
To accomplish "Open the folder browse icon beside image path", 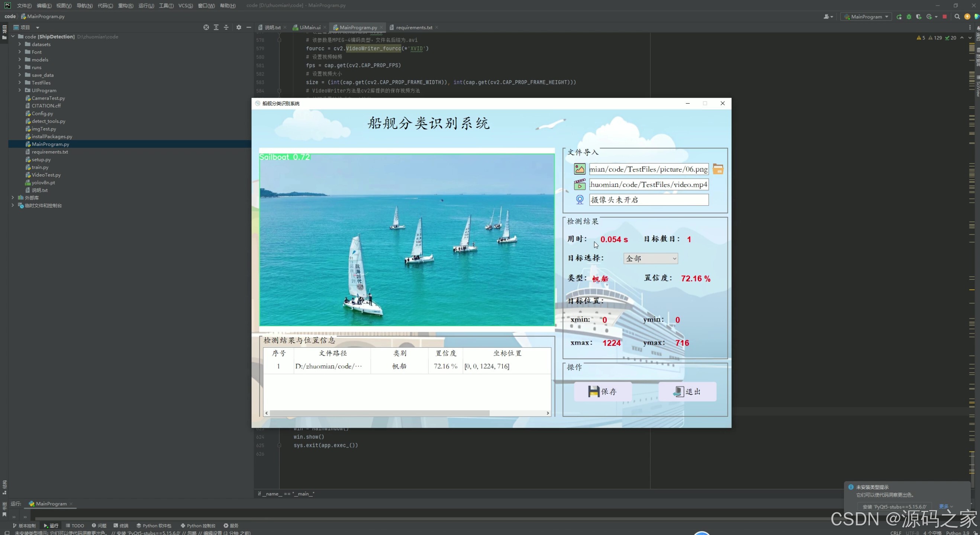I will point(718,169).
